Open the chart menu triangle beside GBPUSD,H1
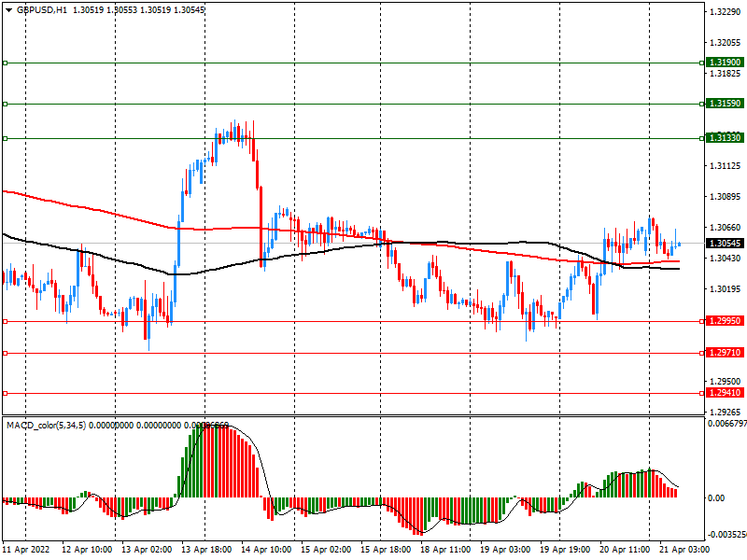 tap(8, 9)
